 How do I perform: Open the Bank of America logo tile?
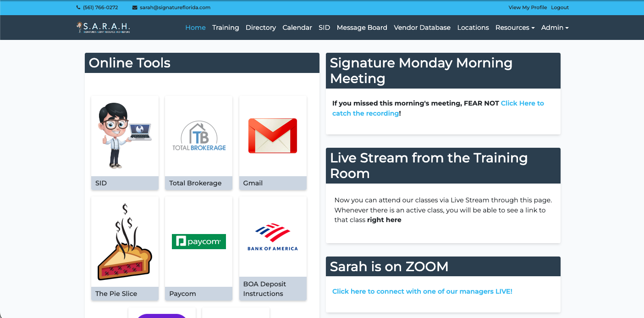point(273,236)
